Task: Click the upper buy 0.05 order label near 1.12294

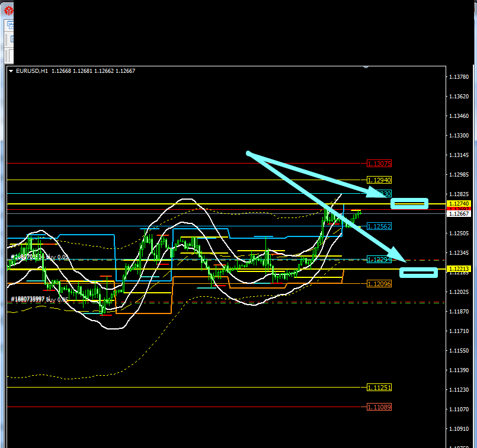Action: click(40, 257)
